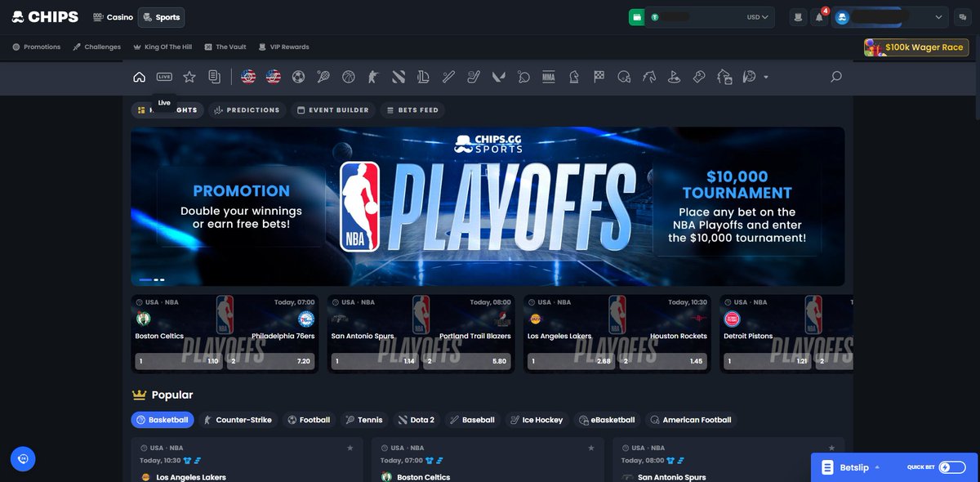Open the Bets Feed tab
The height and width of the screenshot is (482, 980).
pos(412,109)
